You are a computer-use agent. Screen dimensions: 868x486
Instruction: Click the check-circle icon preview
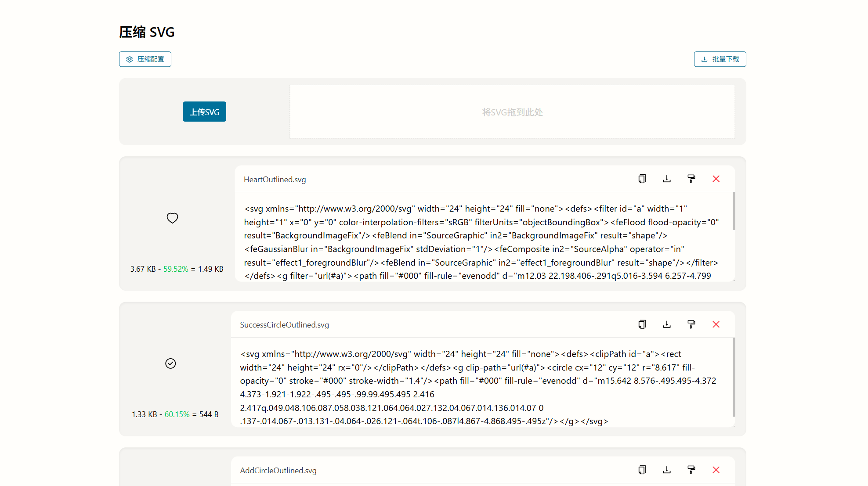[x=170, y=364]
